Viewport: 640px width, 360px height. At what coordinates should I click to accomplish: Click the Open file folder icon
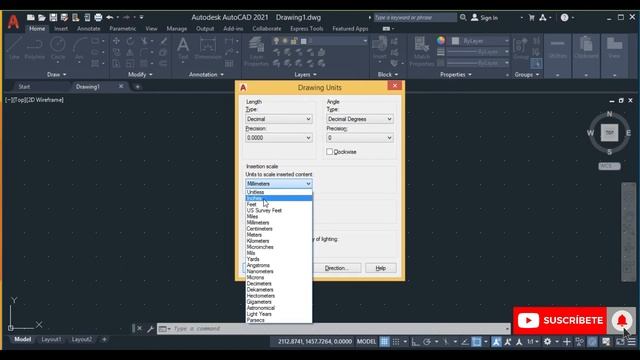42,18
